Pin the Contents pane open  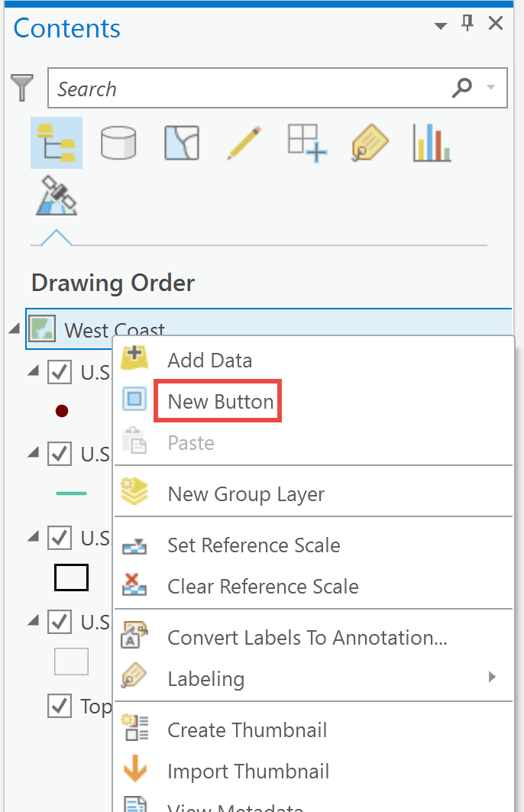point(467,23)
